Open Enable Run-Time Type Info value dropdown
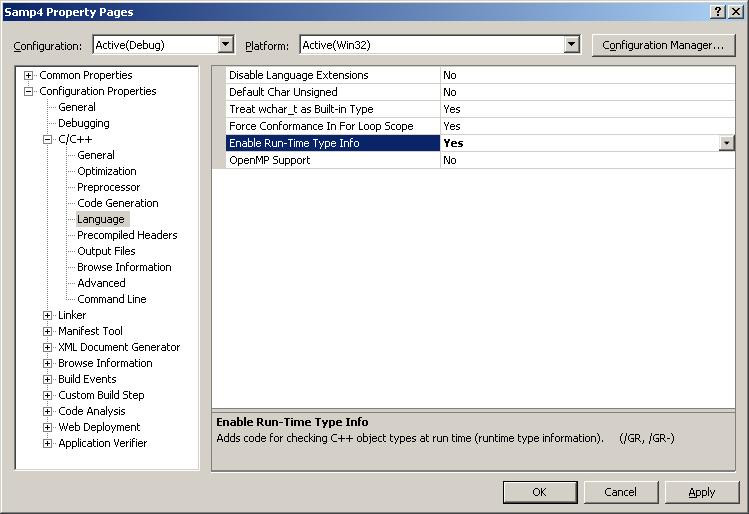 pos(726,143)
